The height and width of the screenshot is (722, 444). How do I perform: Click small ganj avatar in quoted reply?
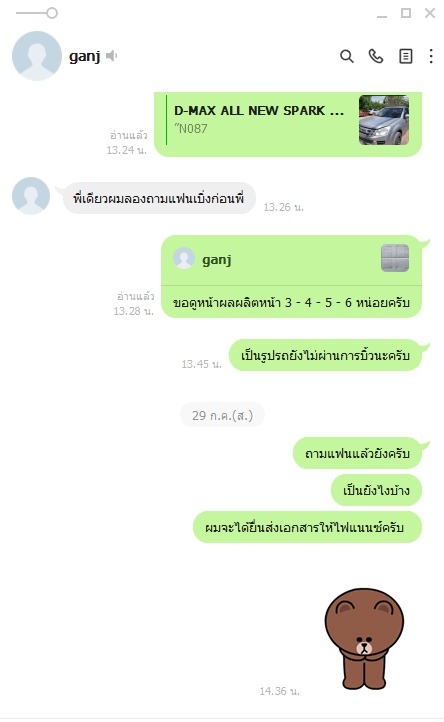point(184,258)
